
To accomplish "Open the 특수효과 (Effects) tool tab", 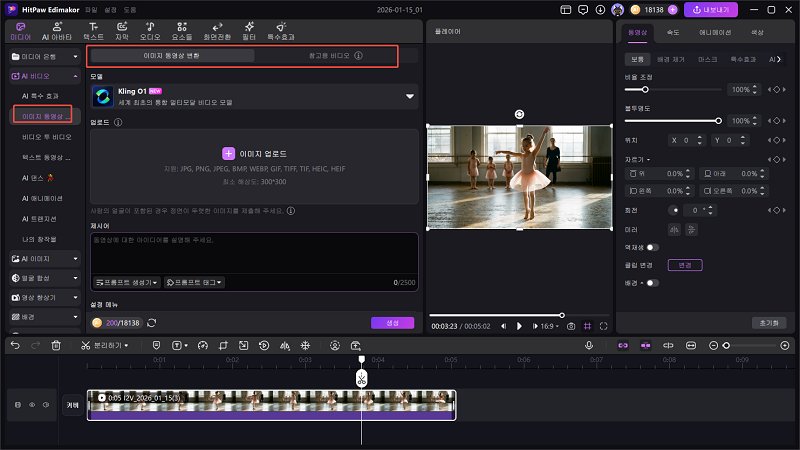I will 281,31.
